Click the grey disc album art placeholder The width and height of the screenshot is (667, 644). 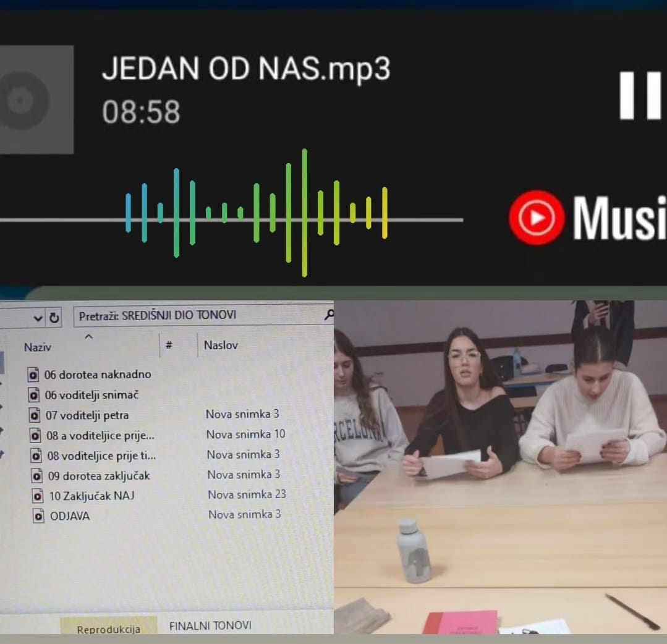tap(36, 100)
